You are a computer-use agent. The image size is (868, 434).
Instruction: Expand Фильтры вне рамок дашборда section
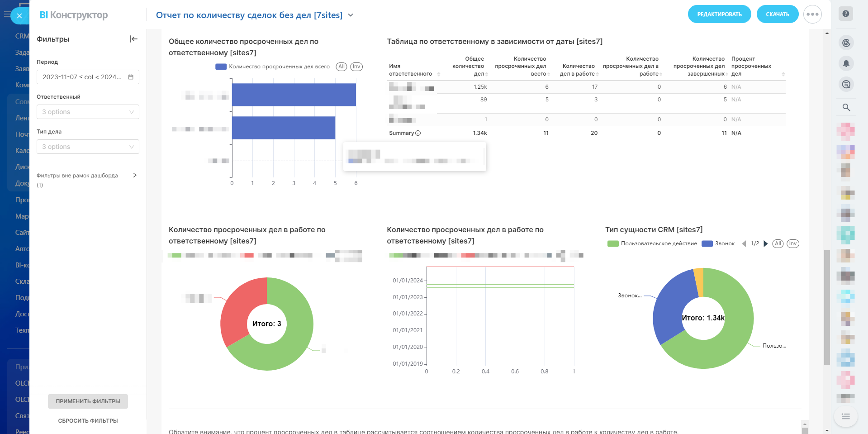point(134,175)
